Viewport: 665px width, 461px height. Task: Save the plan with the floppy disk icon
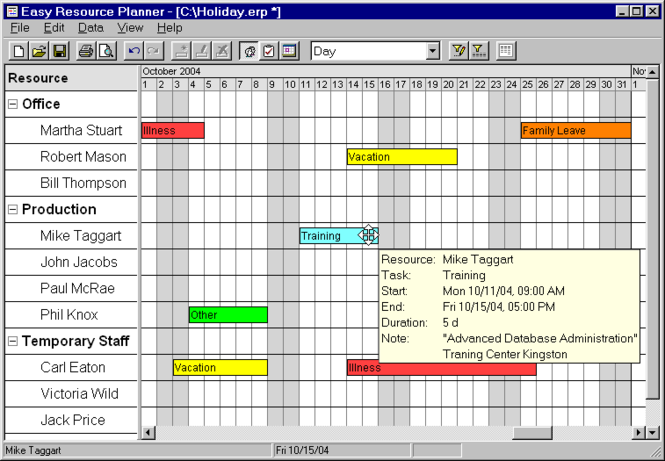click(x=59, y=51)
